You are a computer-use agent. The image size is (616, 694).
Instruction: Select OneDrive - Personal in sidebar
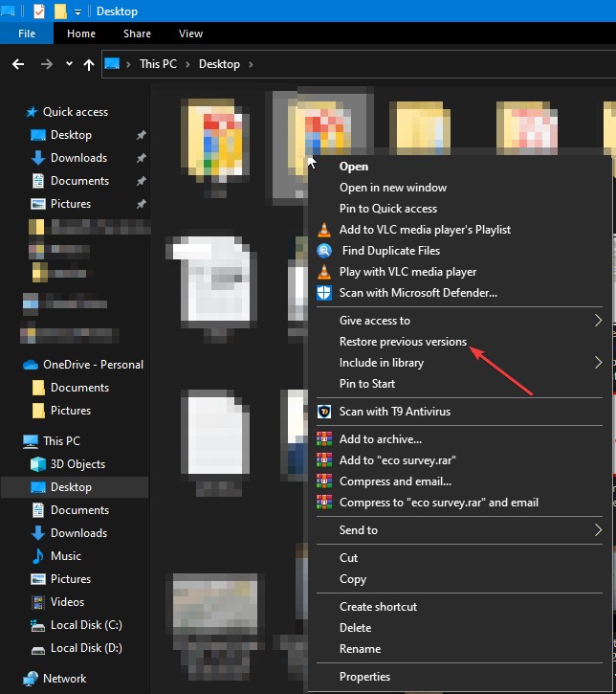click(x=94, y=365)
